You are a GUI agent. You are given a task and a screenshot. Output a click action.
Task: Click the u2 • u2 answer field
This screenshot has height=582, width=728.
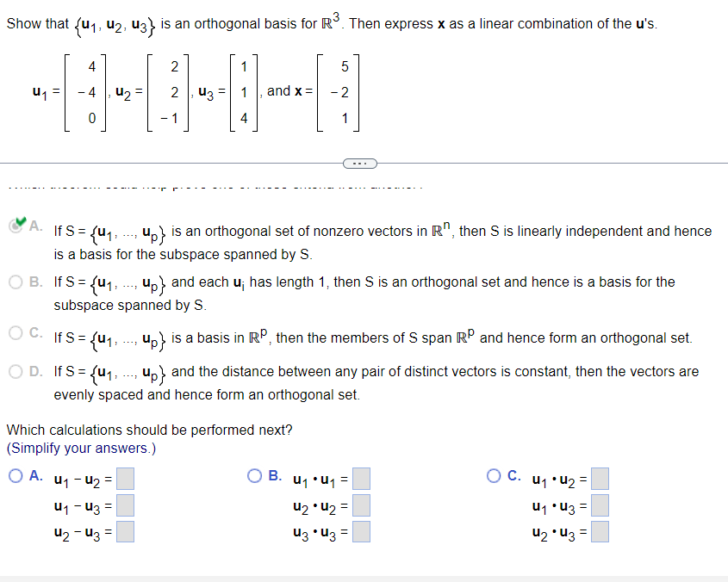click(360, 505)
